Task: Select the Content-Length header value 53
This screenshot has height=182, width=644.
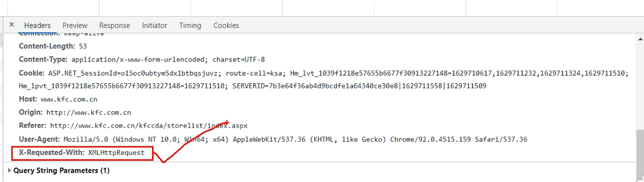Action: (x=83, y=46)
